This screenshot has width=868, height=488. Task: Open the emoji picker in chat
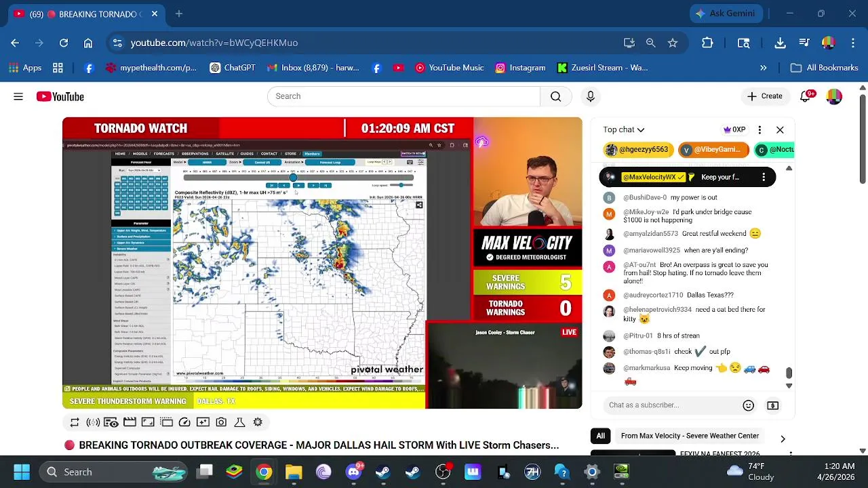(749, 405)
